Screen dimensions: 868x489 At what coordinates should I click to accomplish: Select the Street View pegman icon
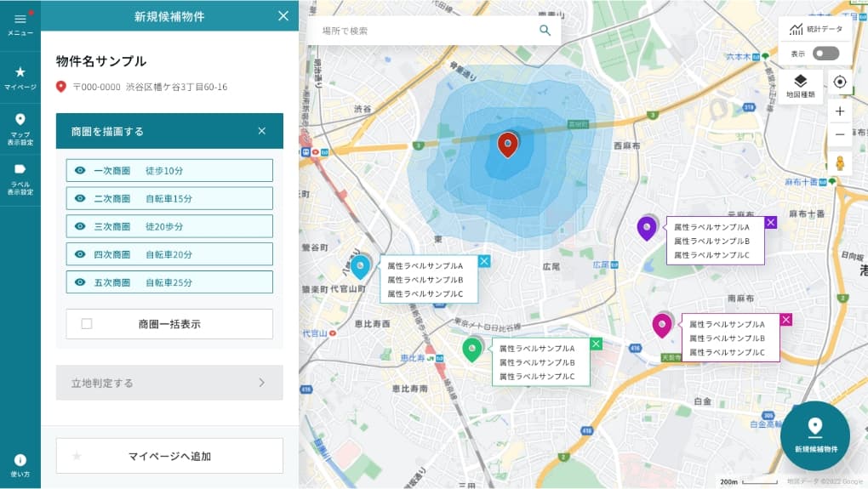[840, 163]
